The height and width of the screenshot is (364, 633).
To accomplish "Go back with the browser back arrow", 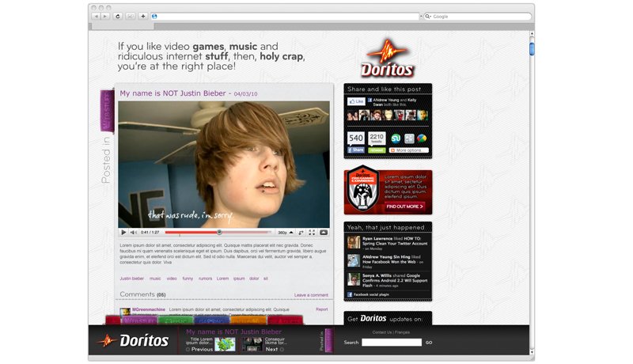I will (x=96, y=16).
